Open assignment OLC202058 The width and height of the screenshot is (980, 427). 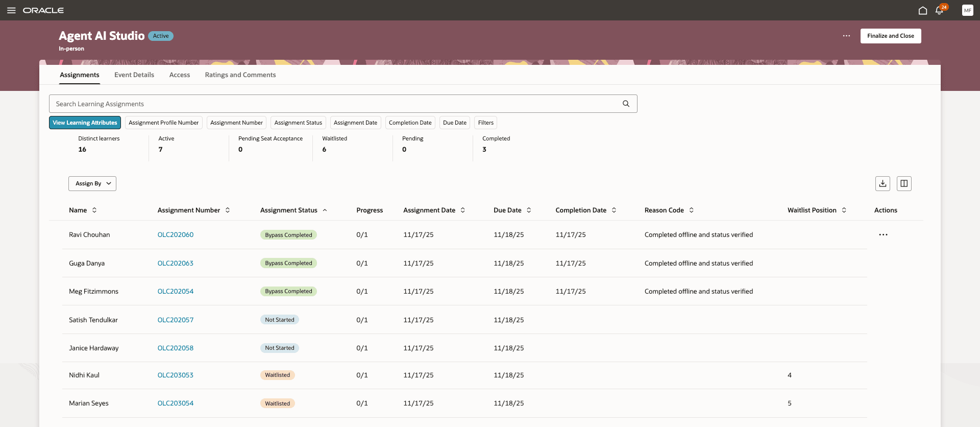pos(176,348)
